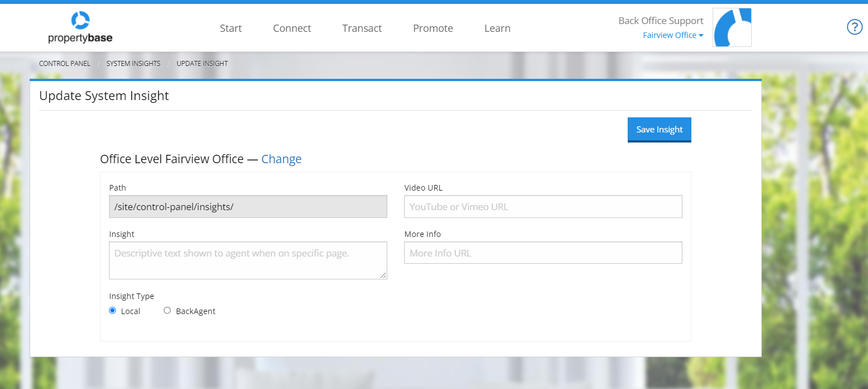Open the Connect menu
The width and height of the screenshot is (868, 389).
click(292, 28)
